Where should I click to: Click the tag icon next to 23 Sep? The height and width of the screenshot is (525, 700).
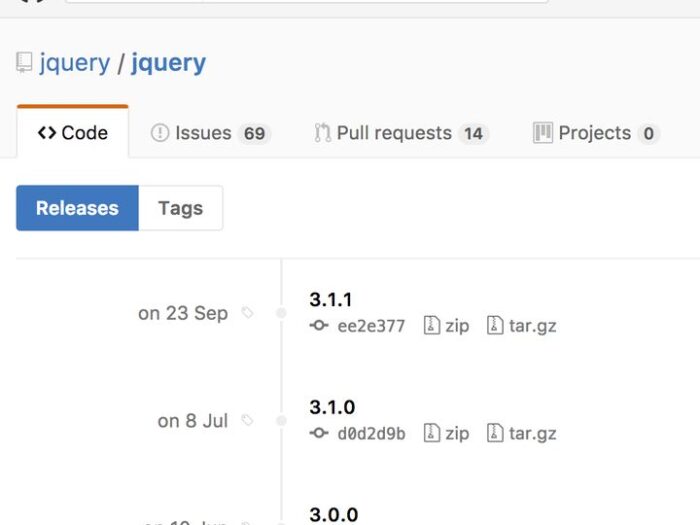[x=248, y=313]
